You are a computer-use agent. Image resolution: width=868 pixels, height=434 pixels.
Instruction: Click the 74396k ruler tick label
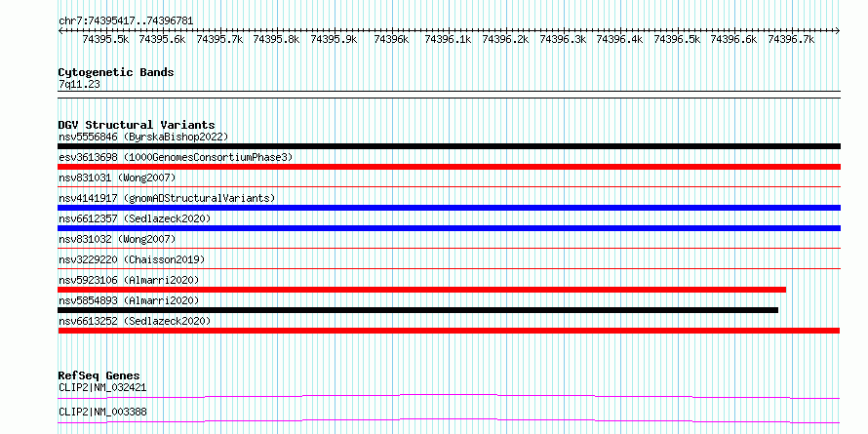tap(391, 39)
